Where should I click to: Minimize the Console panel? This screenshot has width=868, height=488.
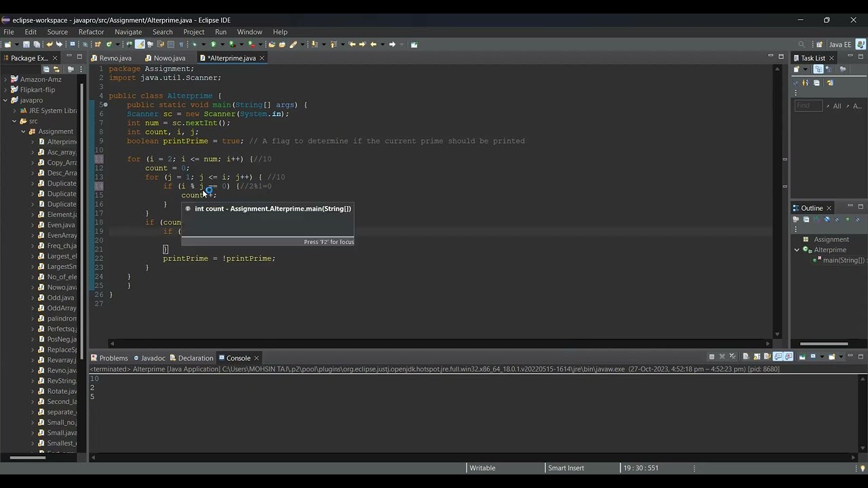pos(850,356)
